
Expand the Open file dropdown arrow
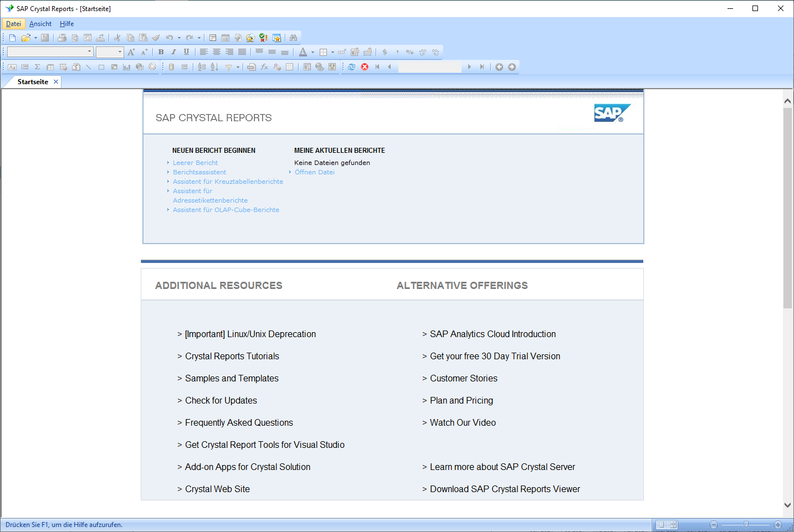[x=35, y=38]
